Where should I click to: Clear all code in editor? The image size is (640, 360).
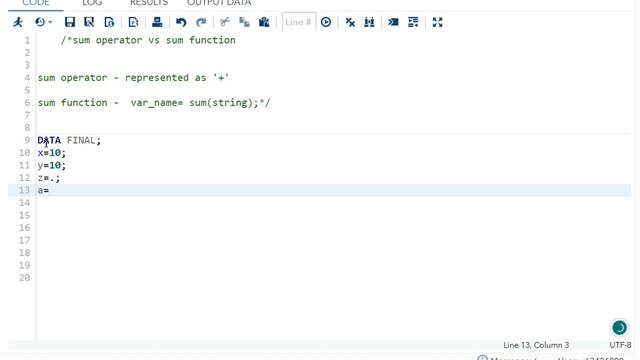pos(350,22)
